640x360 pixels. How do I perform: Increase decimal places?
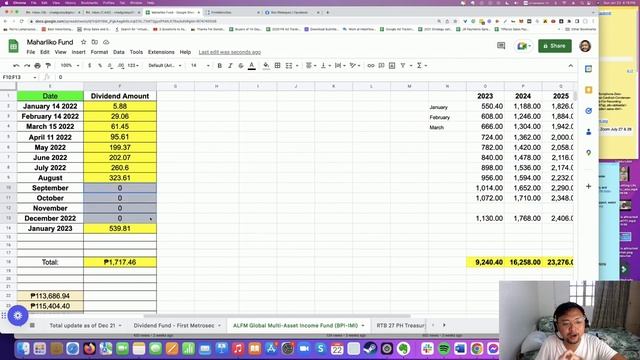121,66
